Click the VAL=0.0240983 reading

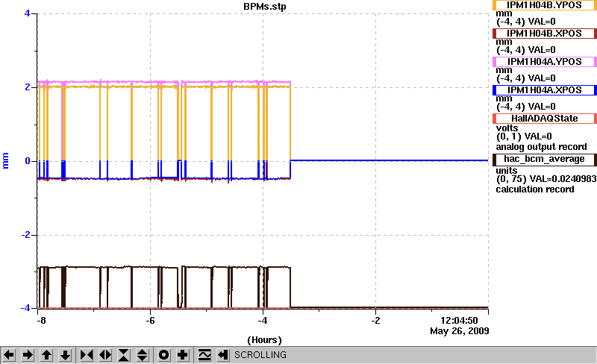[562, 179]
